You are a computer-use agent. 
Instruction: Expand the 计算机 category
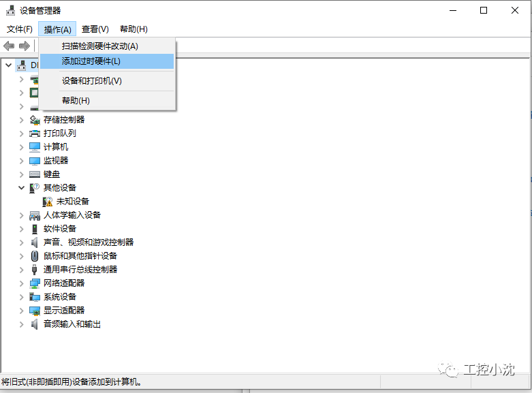[21, 147]
